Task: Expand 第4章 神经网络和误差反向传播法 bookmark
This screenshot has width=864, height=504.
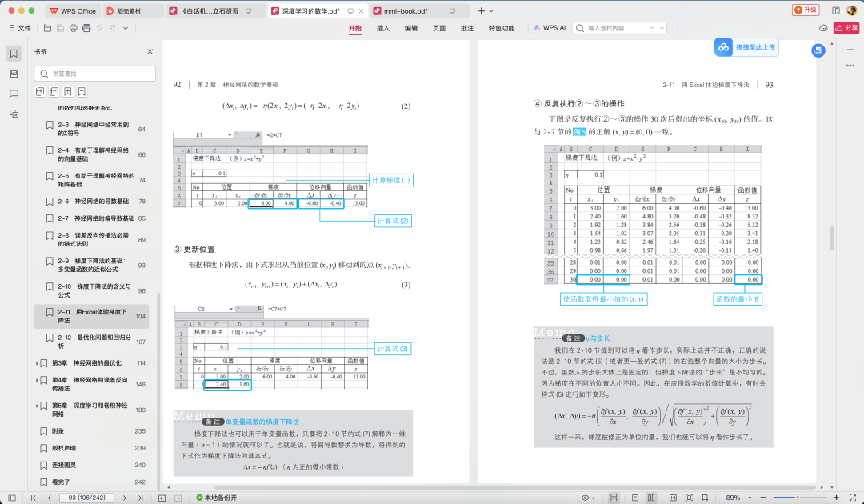Action: pos(37,381)
